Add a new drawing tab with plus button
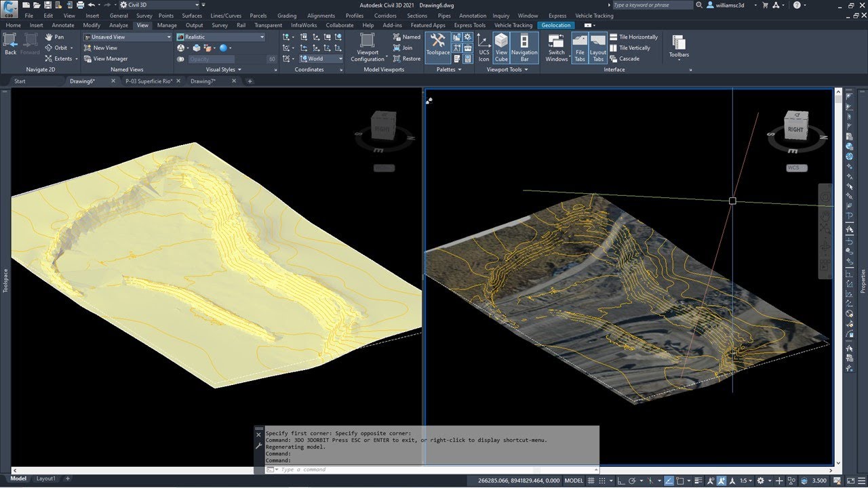This screenshot has width=868, height=488. coord(250,81)
